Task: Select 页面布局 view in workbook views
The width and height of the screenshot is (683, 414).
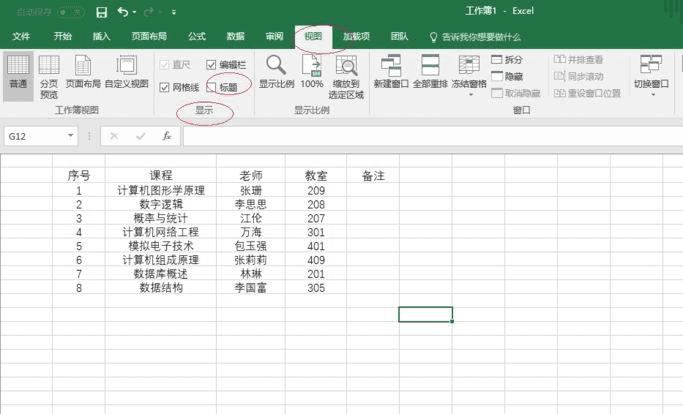Action: pyautogui.click(x=83, y=71)
